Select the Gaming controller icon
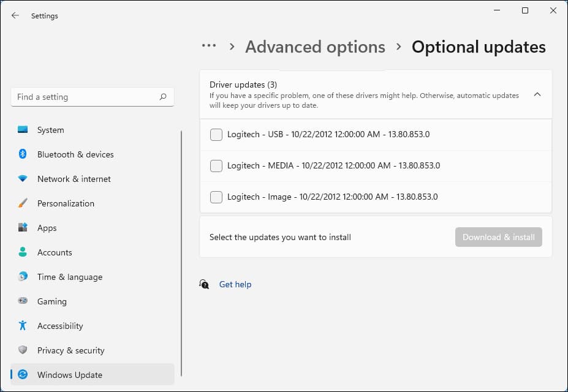The image size is (568, 392). [x=23, y=301]
